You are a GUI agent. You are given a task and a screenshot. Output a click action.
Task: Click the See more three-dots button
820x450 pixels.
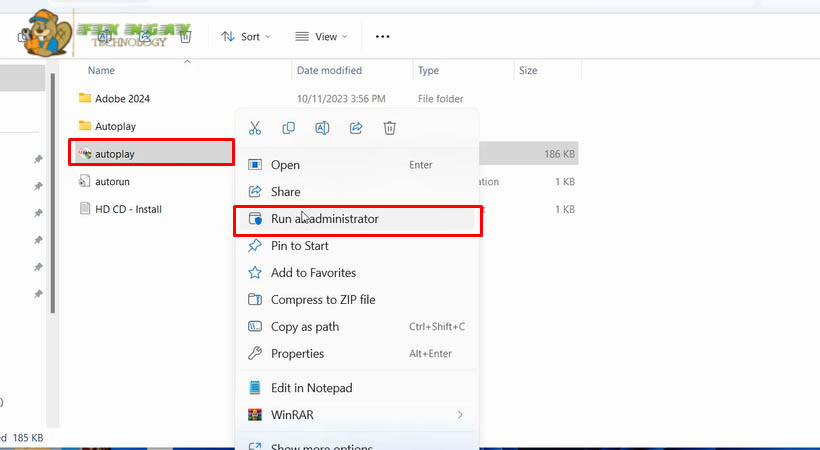click(x=382, y=37)
